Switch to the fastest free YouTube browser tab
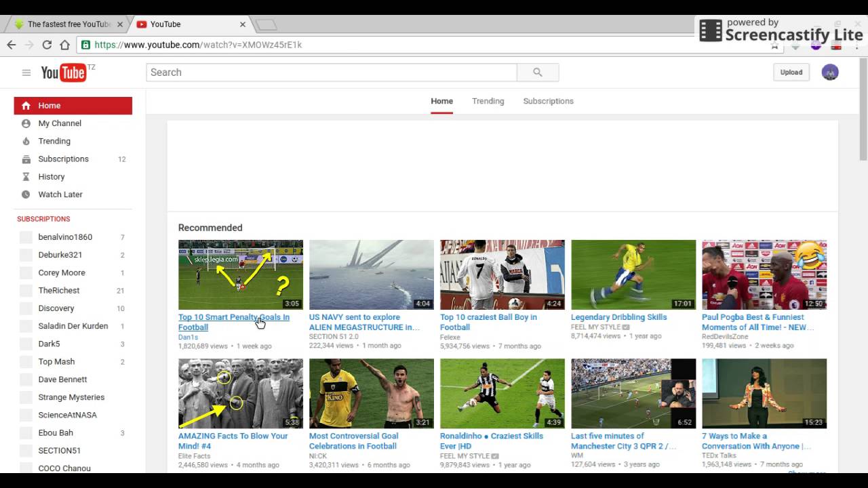The width and height of the screenshot is (868, 488). pos(68,24)
